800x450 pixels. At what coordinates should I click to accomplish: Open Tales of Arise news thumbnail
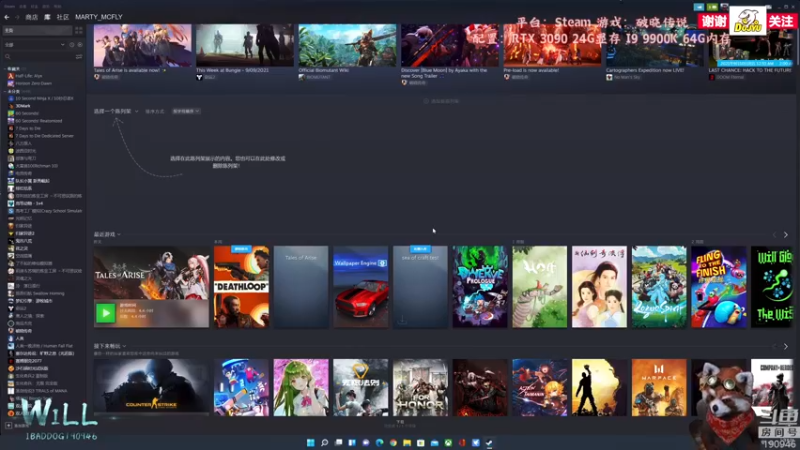(142, 45)
